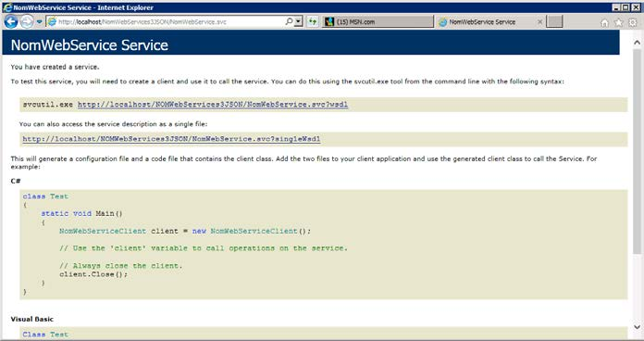Screen dimensions: 644x341
Task: Close the NomWebService Service tab
Action: tap(540, 22)
